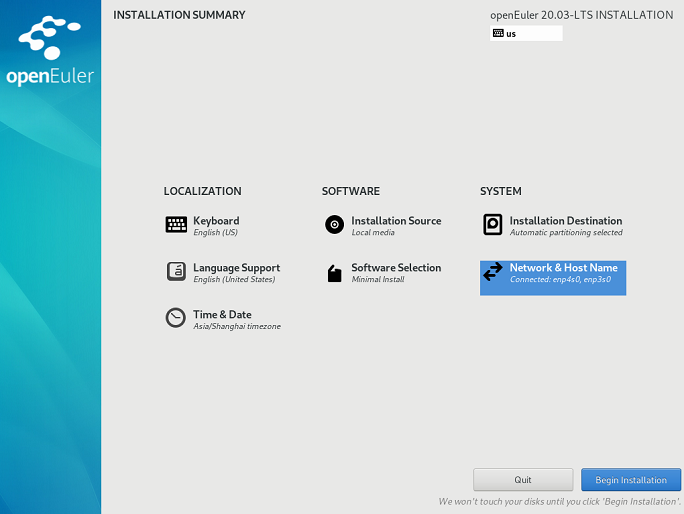684x514 pixels.
Task: Click the clock icon for Time & Date
Action: point(176,318)
